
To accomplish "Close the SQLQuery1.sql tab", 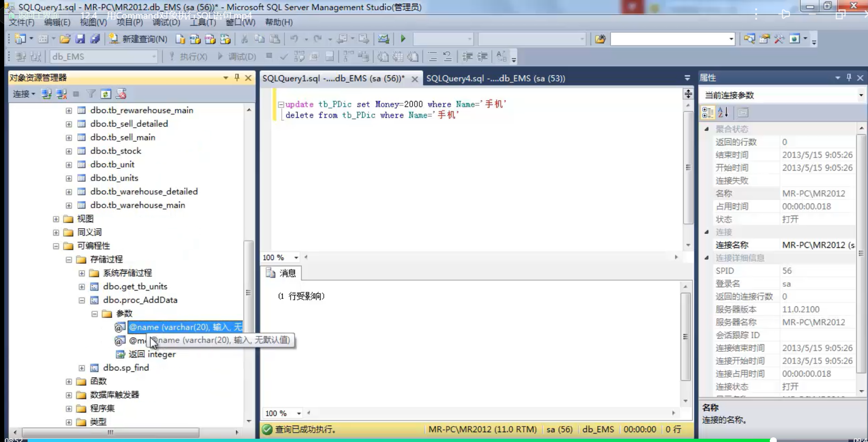I will 415,79.
